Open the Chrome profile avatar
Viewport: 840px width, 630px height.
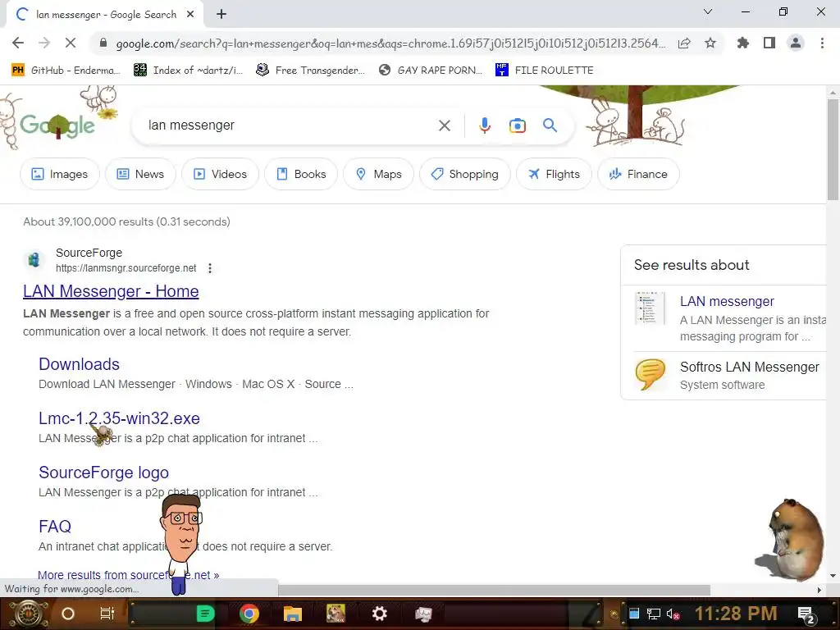point(796,43)
